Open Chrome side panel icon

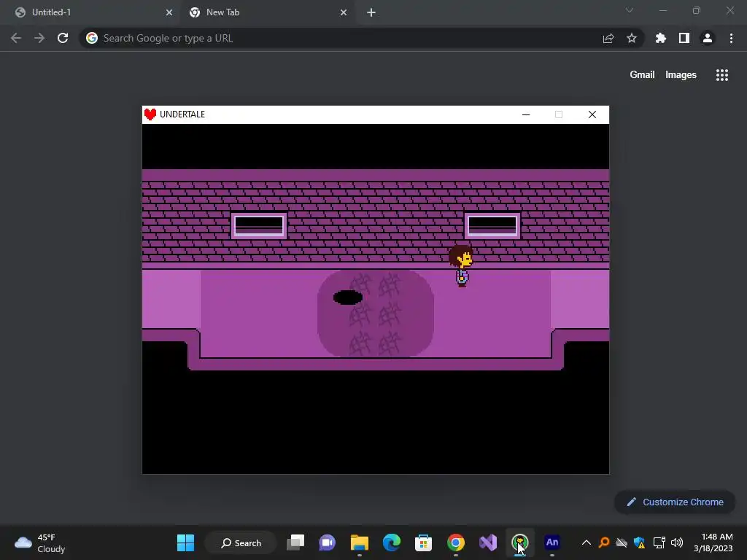click(x=684, y=38)
